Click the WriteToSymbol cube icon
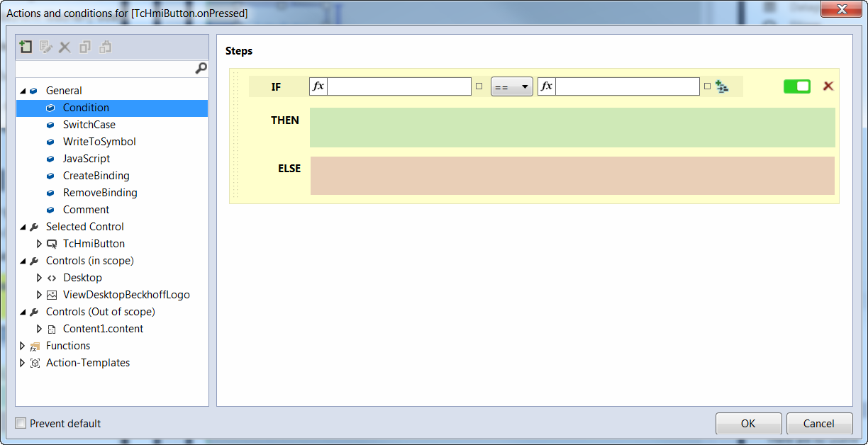 click(x=50, y=142)
